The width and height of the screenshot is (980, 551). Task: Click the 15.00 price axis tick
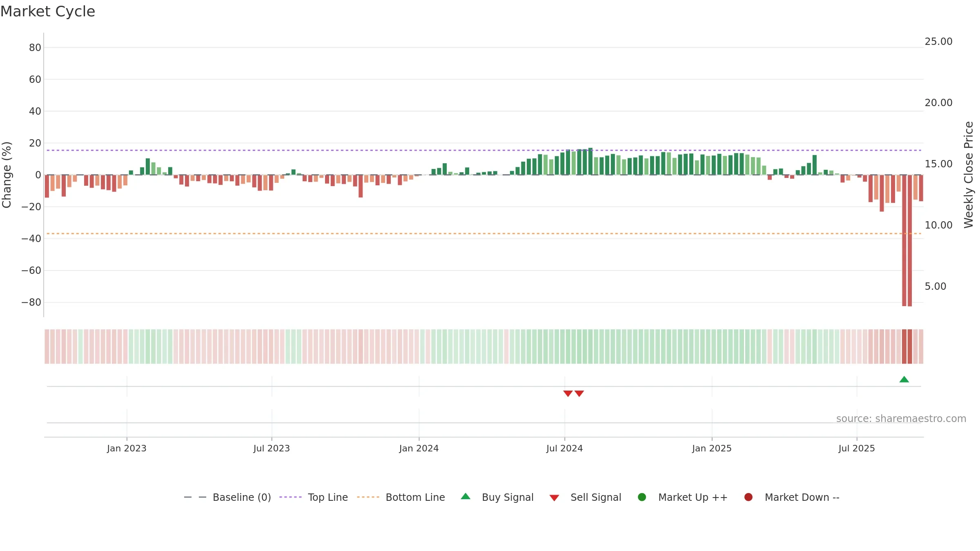click(938, 164)
